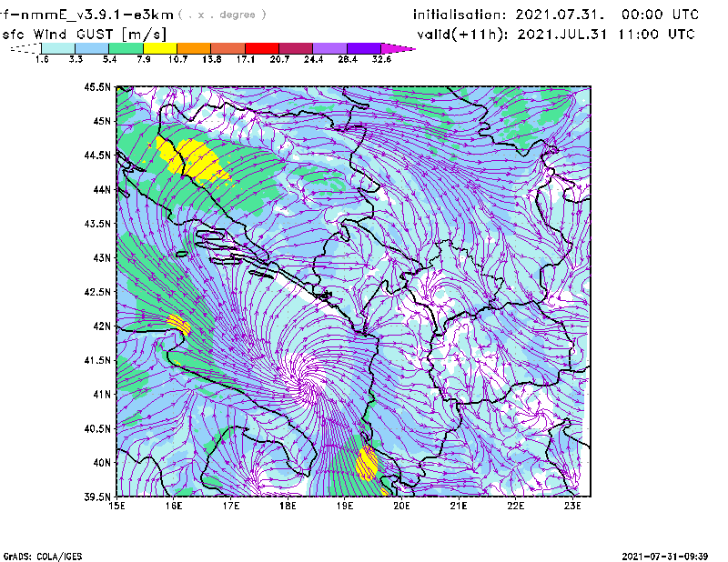This screenshot has width=728, height=562.
Task: Click the 43.5N latitude label
Action: pos(97,224)
